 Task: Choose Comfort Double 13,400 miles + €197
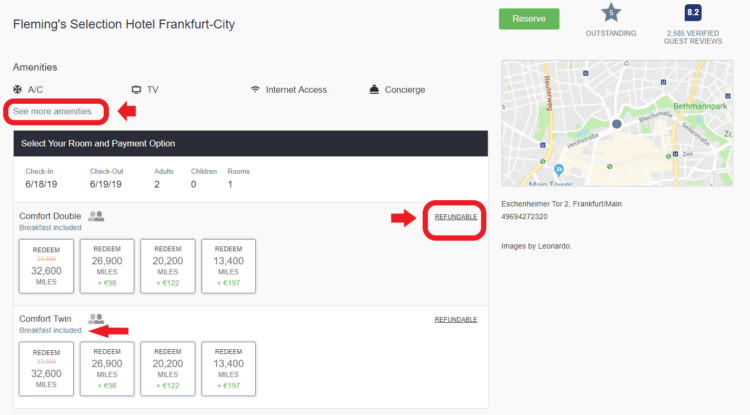coord(229,266)
